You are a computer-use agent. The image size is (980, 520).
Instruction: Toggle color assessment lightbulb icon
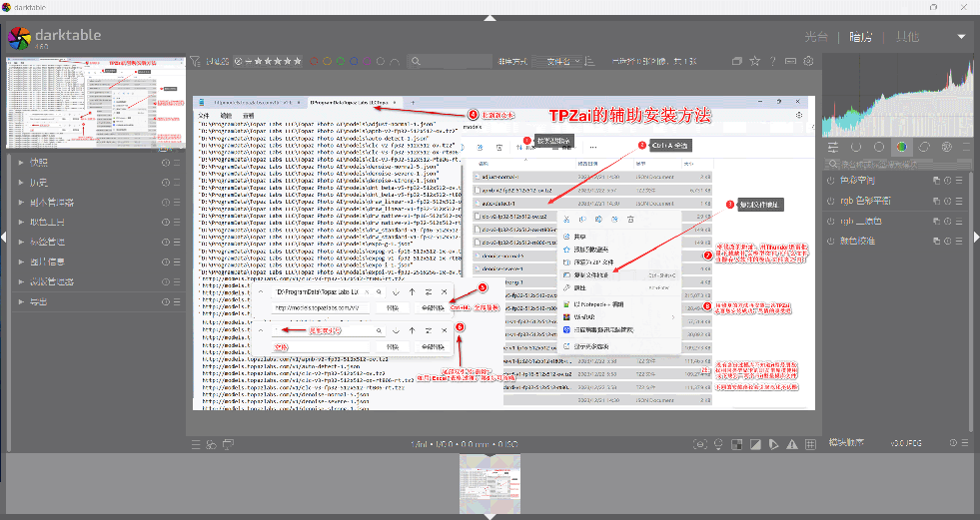718,444
